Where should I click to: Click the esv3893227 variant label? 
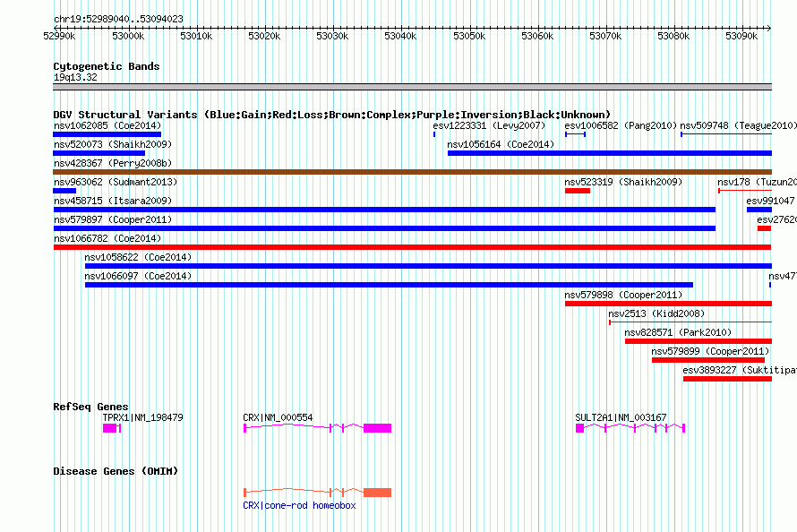(x=740, y=370)
